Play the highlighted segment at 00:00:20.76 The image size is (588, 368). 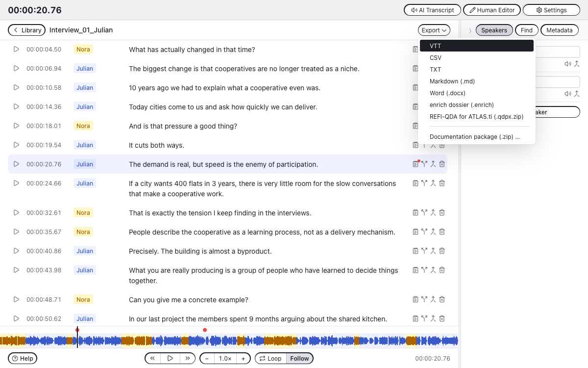tap(16, 164)
